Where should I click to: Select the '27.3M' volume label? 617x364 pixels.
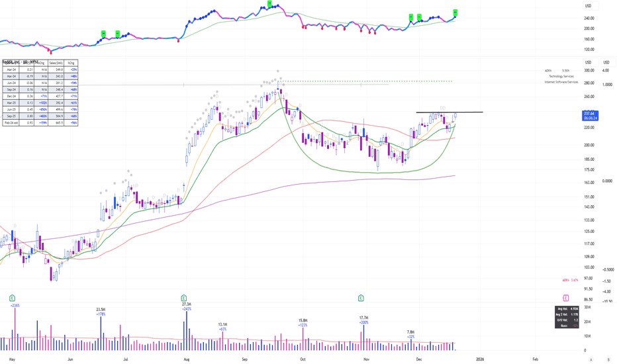[187, 304]
